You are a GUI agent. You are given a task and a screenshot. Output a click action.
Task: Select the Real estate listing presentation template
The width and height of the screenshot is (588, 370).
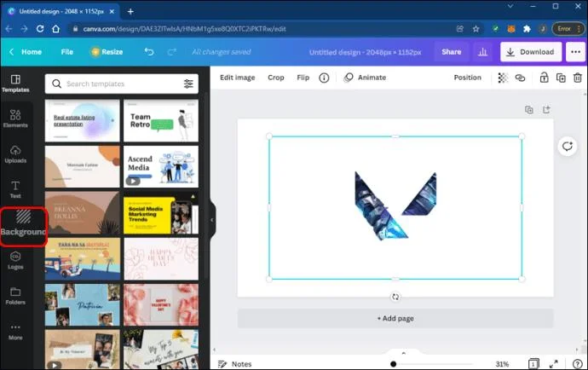82,120
